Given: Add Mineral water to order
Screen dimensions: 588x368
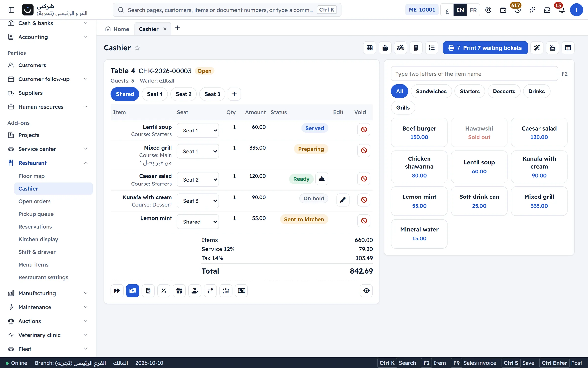Looking at the screenshot, I should click(x=419, y=234).
